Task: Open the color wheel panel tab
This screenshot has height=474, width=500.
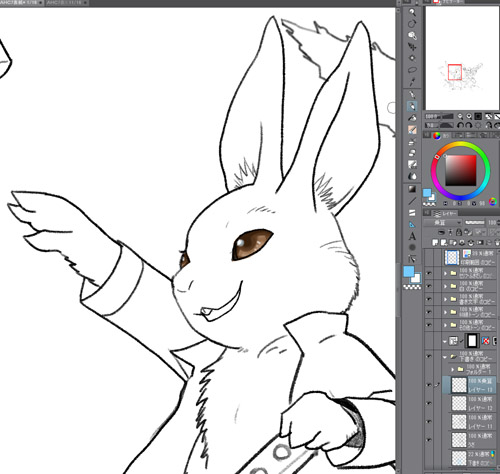Action: click(x=436, y=135)
